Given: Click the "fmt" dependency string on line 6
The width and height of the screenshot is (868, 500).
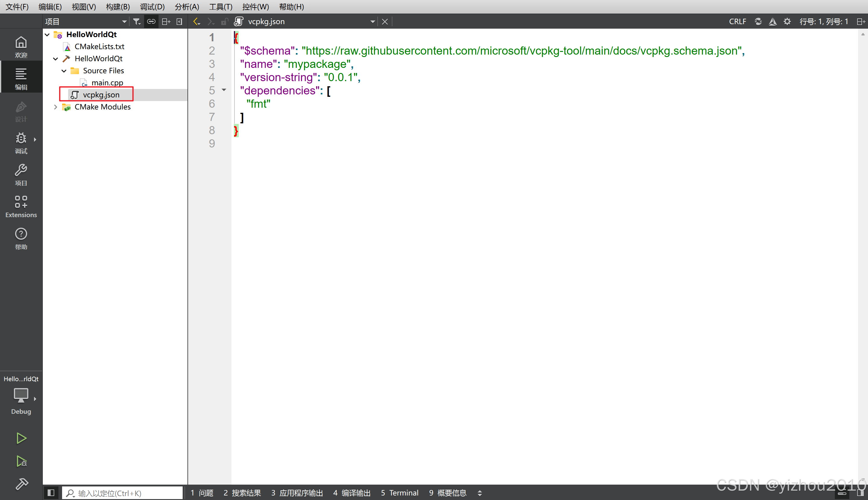Looking at the screenshot, I should point(258,104).
